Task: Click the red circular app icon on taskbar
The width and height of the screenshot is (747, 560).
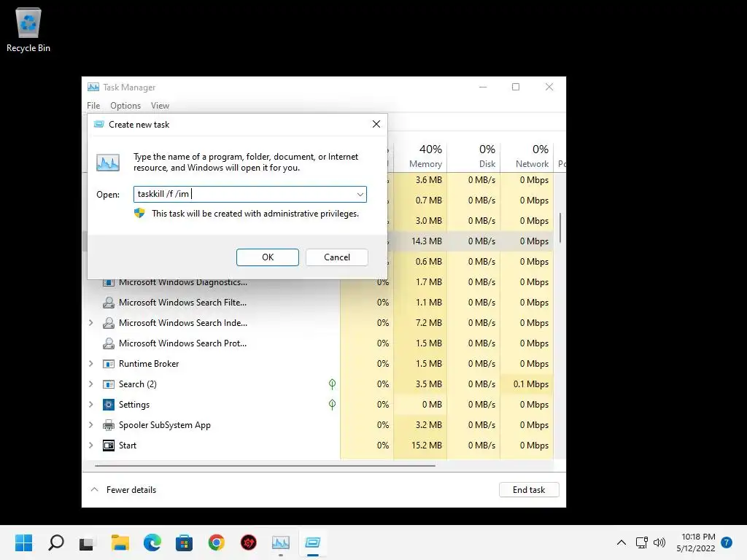Action: (248, 542)
